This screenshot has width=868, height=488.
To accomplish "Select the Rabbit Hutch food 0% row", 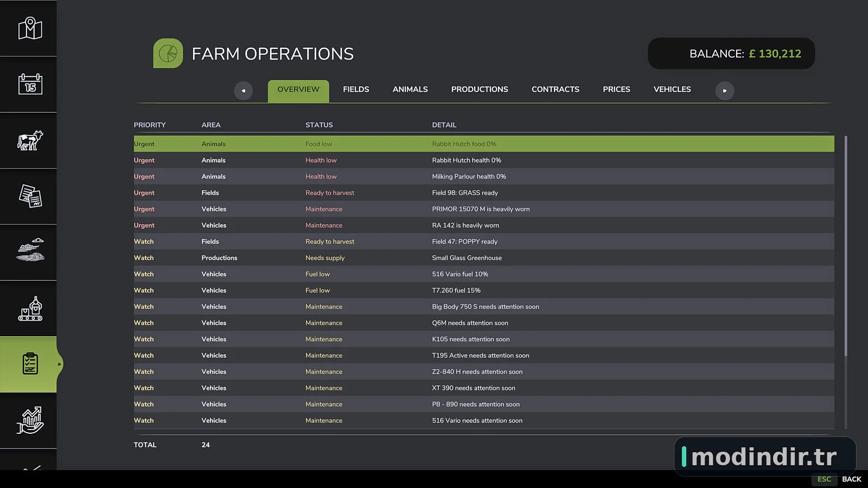I will (484, 144).
